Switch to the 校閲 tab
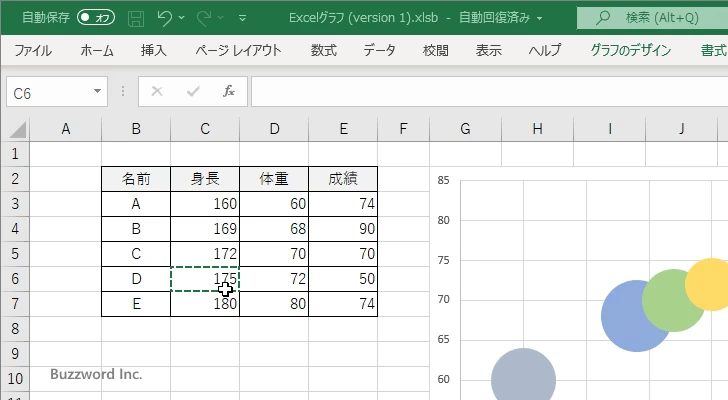 (436, 50)
